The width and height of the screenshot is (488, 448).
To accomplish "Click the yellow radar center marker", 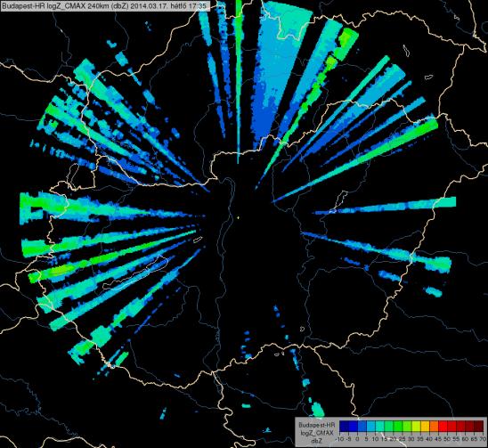I will (238, 218).
